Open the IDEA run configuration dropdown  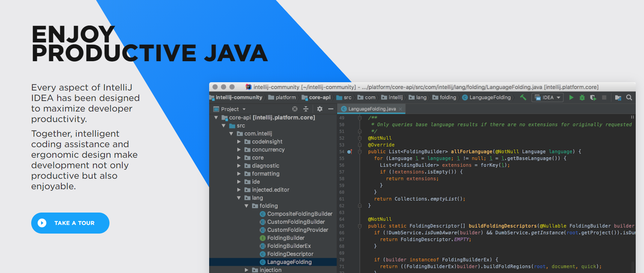[547, 98]
